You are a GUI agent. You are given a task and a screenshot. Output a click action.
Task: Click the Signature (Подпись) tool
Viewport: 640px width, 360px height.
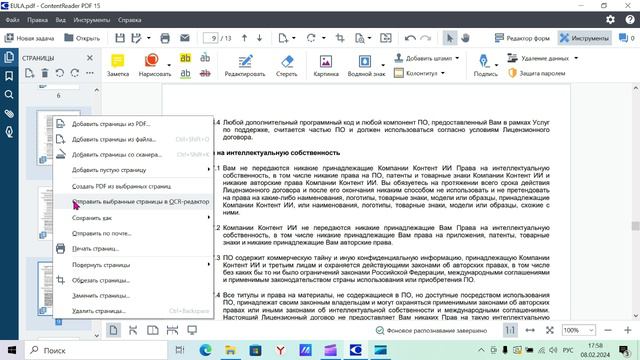point(484,65)
